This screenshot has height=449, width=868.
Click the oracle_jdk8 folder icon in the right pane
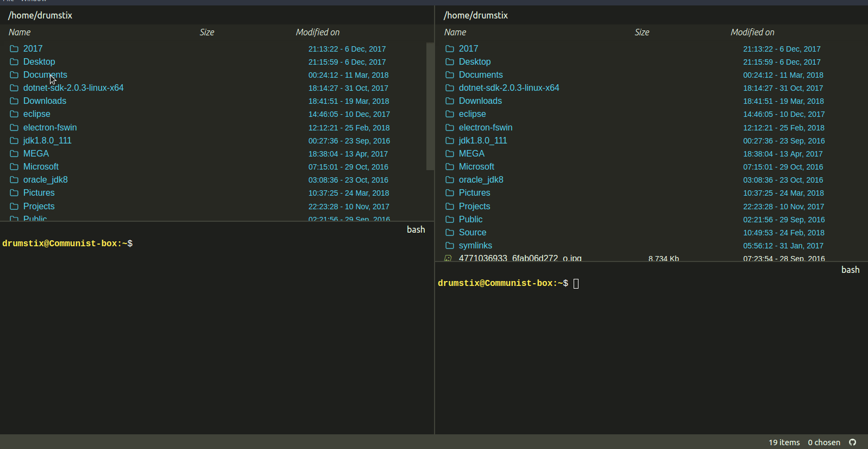(x=450, y=180)
